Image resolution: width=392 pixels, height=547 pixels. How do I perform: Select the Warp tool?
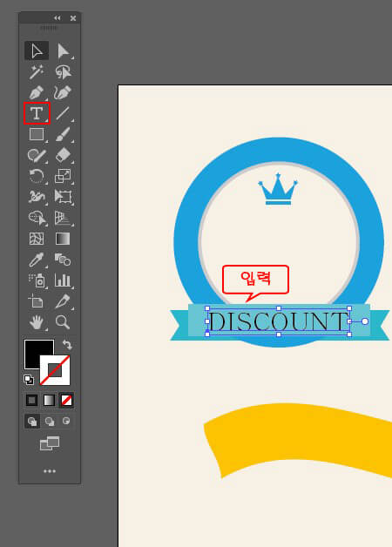tap(37, 197)
